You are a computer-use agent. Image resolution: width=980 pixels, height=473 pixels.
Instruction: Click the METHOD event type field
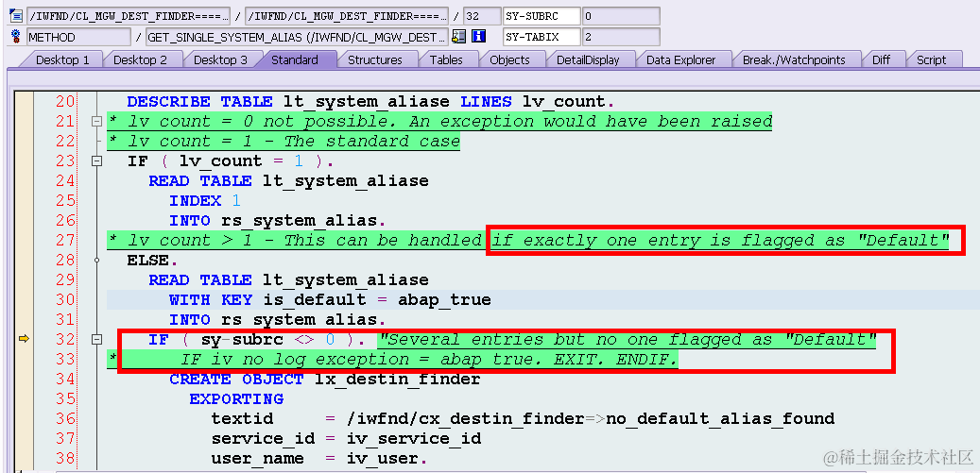click(78, 37)
